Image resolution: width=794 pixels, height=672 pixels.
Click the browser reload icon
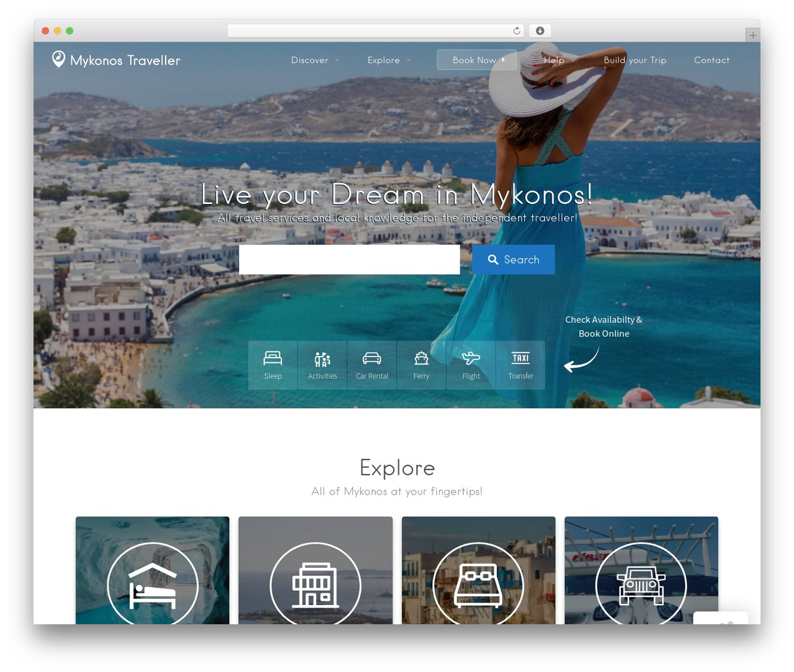(x=517, y=30)
